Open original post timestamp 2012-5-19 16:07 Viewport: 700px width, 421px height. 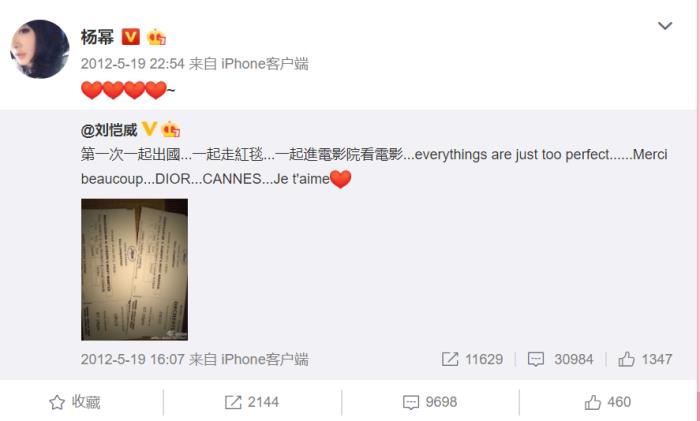(133, 359)
